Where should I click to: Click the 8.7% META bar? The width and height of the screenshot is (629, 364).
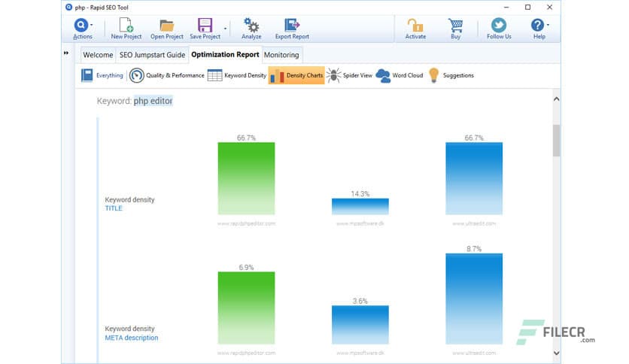tap(474, 299)
